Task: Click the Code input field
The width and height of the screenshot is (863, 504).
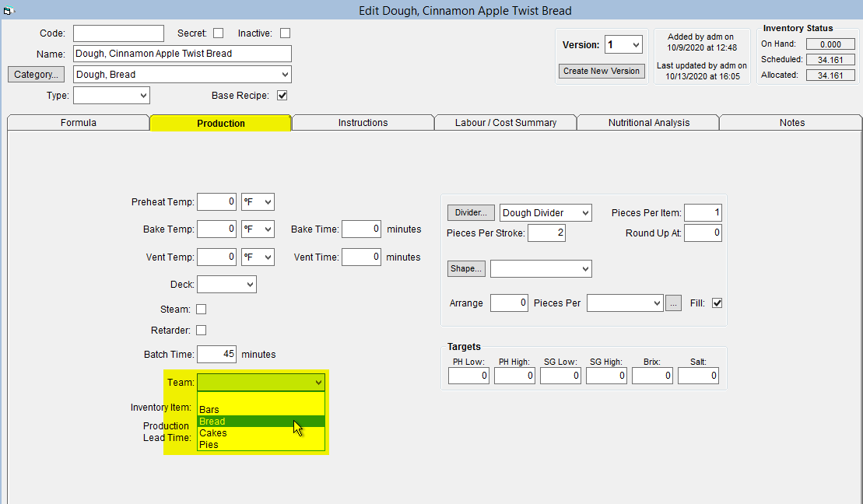Action: click(x=118, y=33)
